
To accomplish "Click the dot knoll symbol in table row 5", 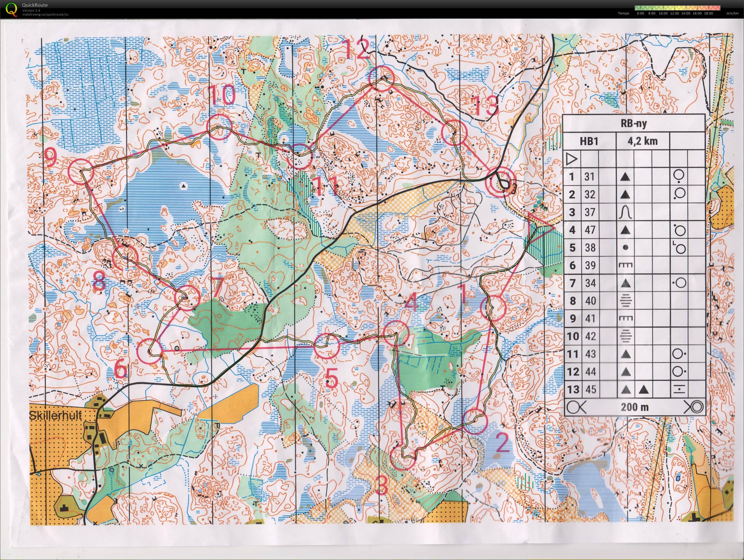I will (625, 248).
